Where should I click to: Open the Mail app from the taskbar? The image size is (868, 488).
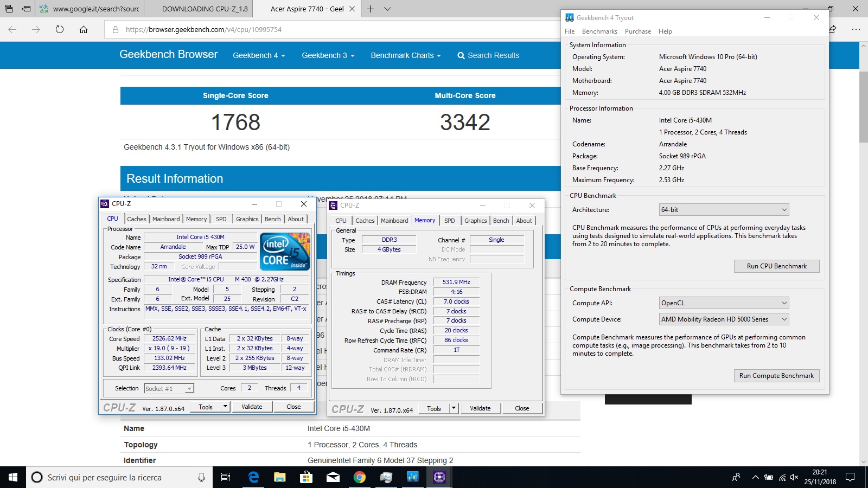pyautogui.click(x=333, y=477)
